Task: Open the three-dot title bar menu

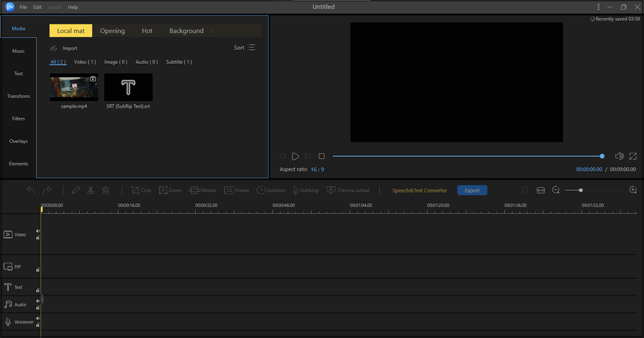Action: point(598,7)
